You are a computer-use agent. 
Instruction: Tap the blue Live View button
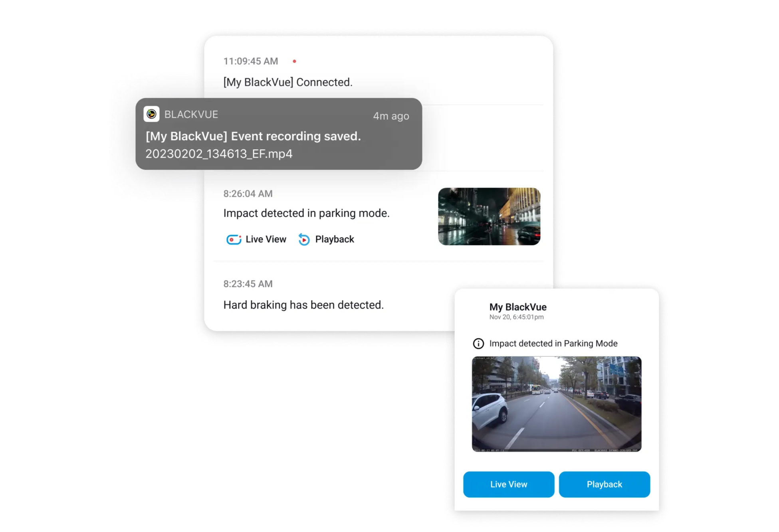pyautogui.click(x=509, y=484)
